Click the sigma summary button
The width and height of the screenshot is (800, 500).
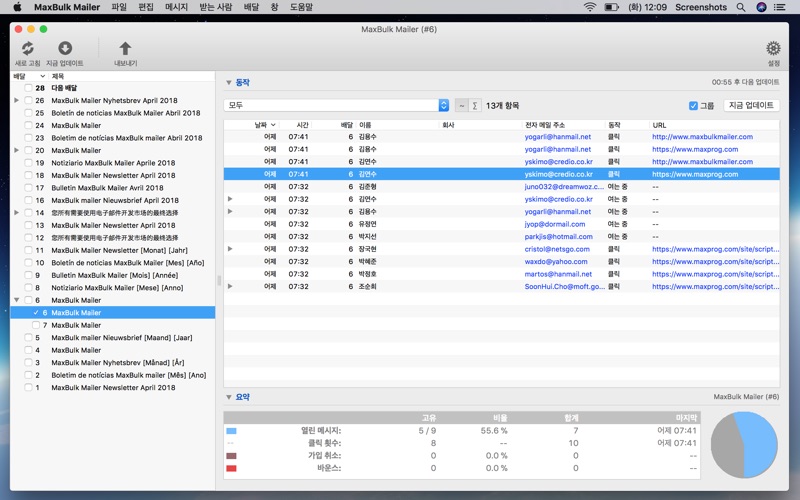click(x=474, y=106)
